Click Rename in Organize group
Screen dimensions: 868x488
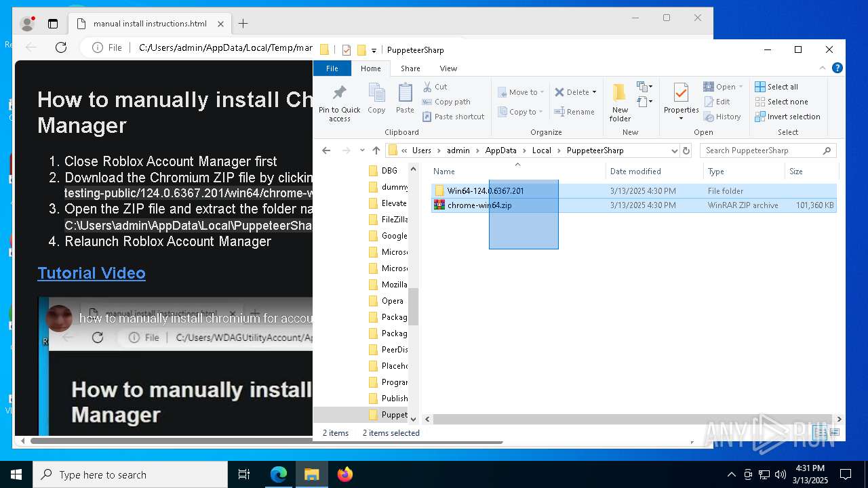(x=574, y=112)
